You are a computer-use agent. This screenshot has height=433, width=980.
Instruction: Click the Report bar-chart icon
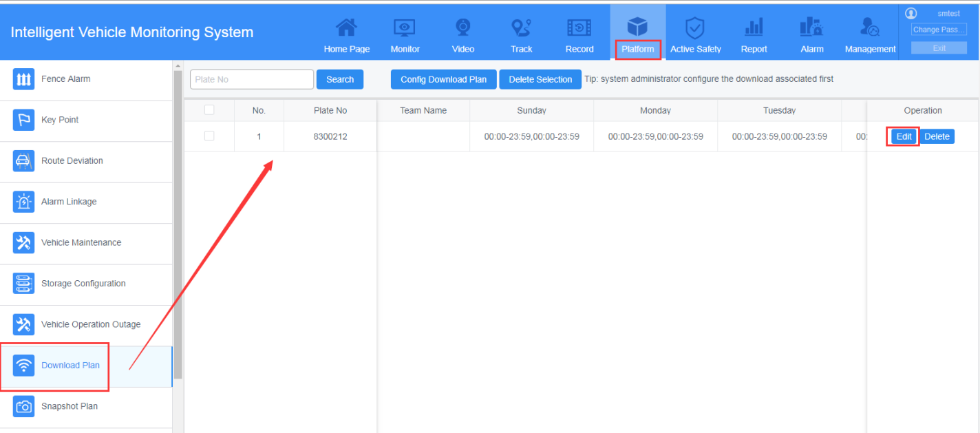click(x=754, y=28)
